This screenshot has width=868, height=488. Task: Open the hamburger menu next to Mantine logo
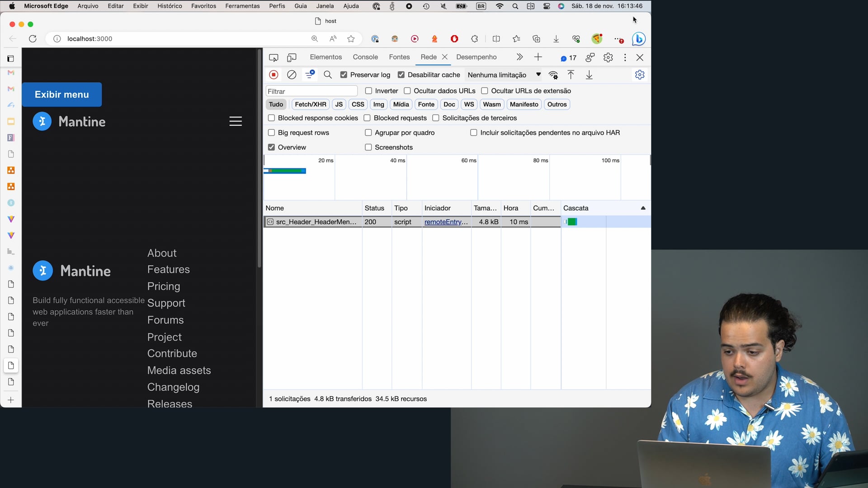pos(236,121)
